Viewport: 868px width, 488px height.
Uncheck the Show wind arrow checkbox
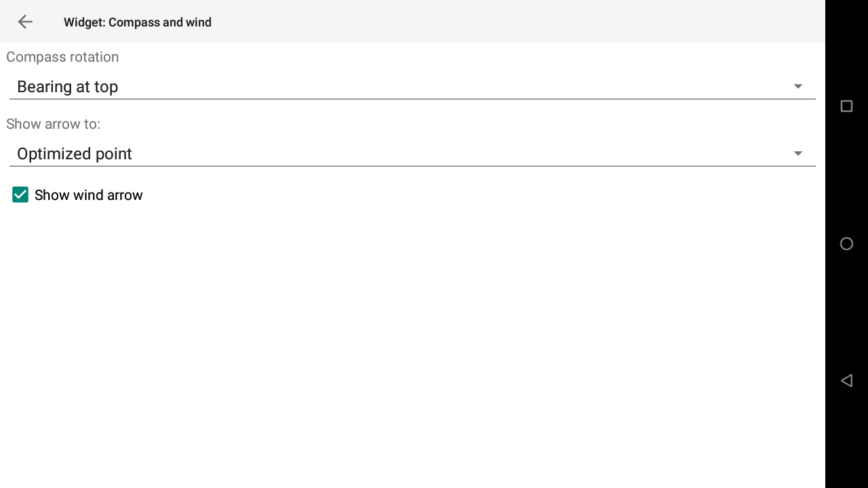click(x=20, y=195)
